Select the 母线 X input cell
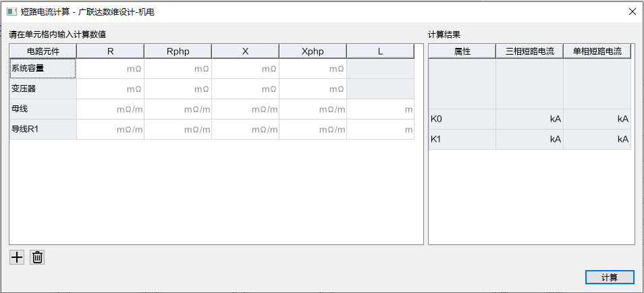 coord(246,109)
